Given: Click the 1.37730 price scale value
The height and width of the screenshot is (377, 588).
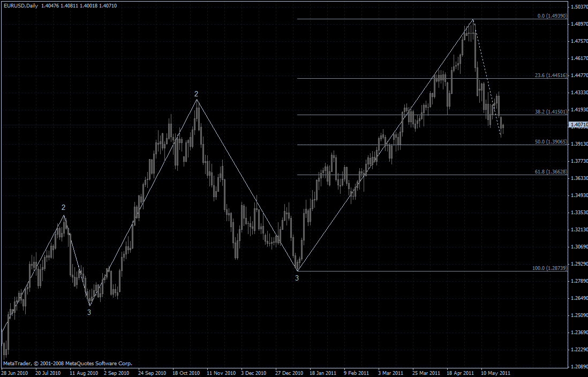Looking at the screenshot, I should coord(579,161).
